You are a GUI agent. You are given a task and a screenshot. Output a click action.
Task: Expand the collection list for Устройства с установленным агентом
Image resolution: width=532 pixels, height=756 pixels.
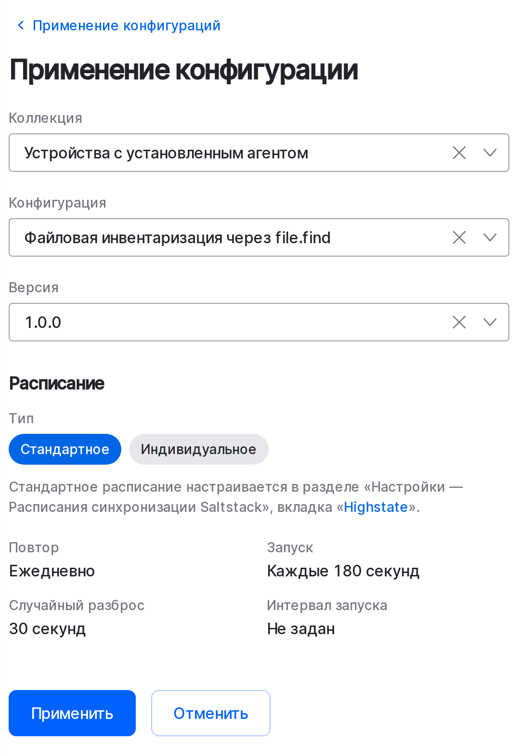490,153
